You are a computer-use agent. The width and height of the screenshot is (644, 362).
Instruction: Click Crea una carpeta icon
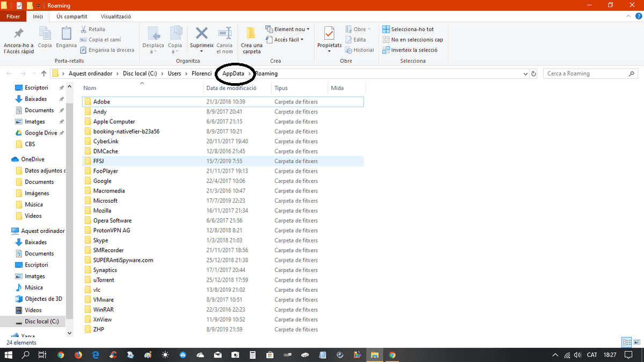(251, 34)
